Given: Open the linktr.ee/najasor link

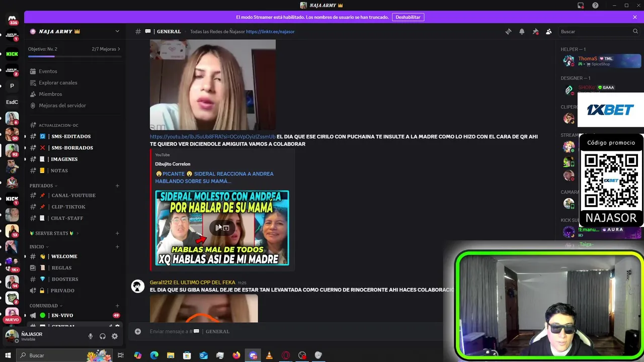Looking at the screenshot, I should [x=270, y=32].
